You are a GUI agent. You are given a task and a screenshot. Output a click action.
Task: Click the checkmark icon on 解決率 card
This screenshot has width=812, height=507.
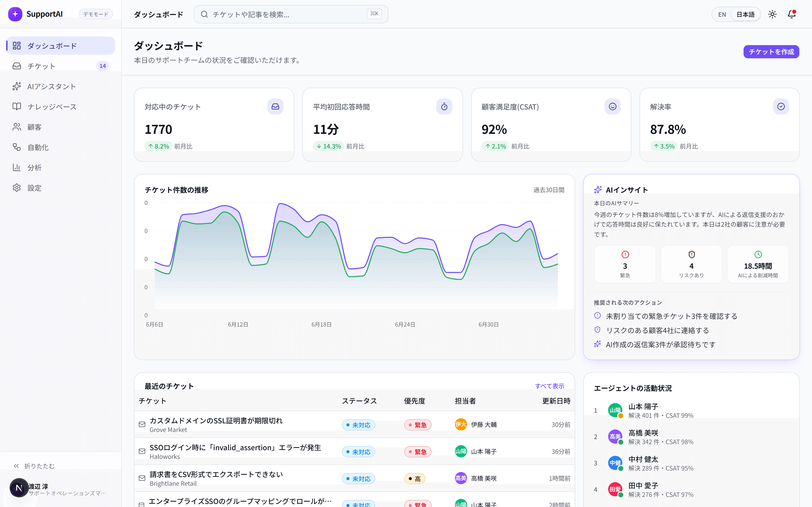point(781,107)
